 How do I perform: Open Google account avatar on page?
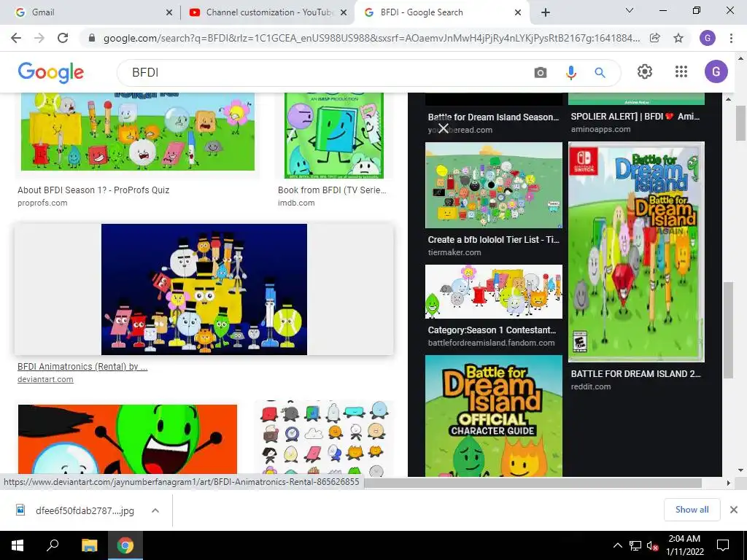(716, 72)
